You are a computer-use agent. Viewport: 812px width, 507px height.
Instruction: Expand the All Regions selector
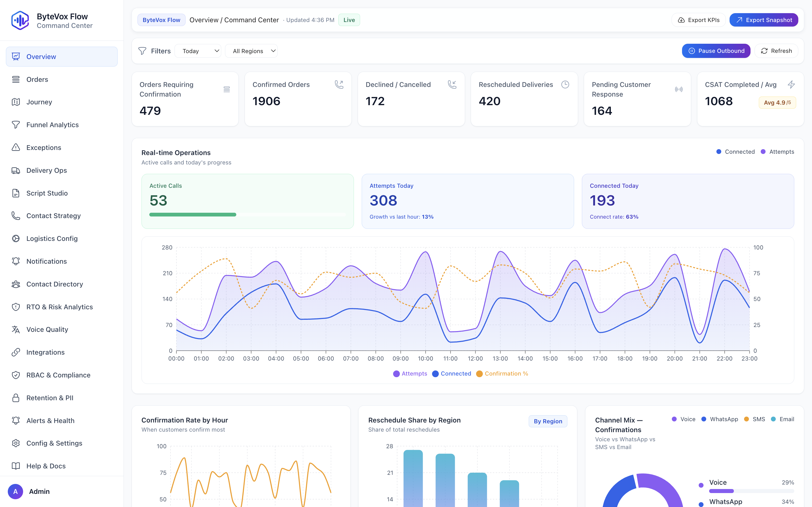(x=251, y=51)
